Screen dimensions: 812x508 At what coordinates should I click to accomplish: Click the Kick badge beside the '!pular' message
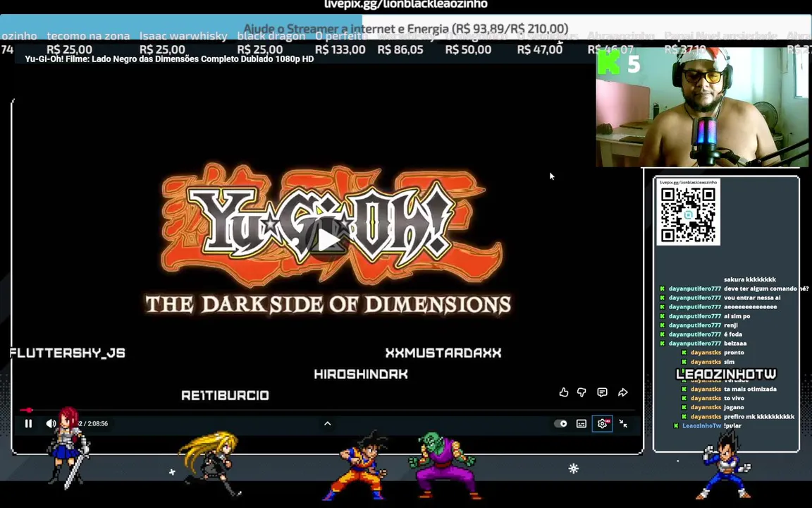pos(676,425)
